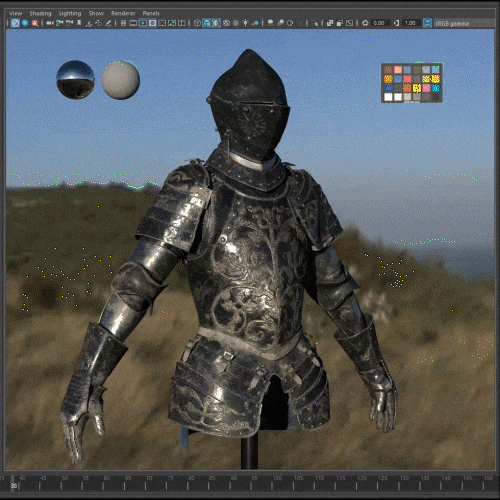Select the color checker chart
Screen dimensions: 500x500
coord(412,83)
